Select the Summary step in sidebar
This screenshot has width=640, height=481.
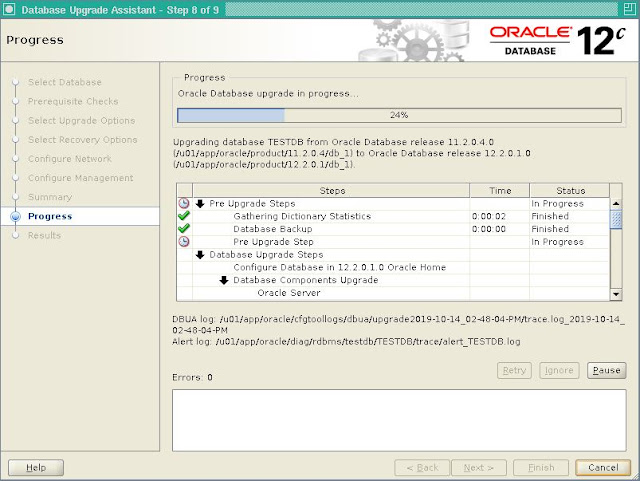point(50,197)
